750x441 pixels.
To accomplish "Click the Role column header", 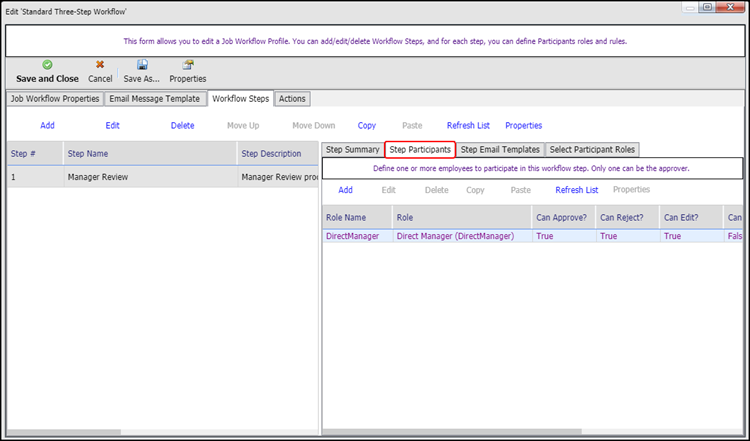I will (462, 218).
